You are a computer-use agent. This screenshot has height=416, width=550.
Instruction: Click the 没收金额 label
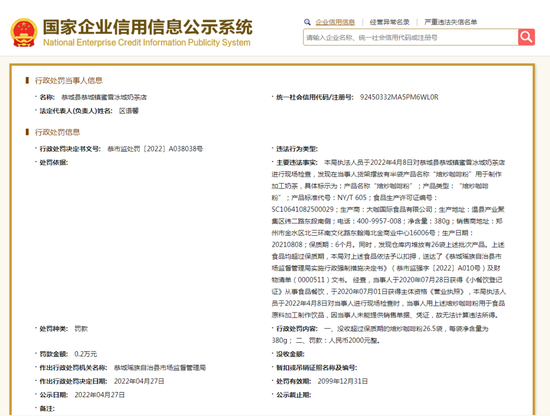tap(290, 354)
